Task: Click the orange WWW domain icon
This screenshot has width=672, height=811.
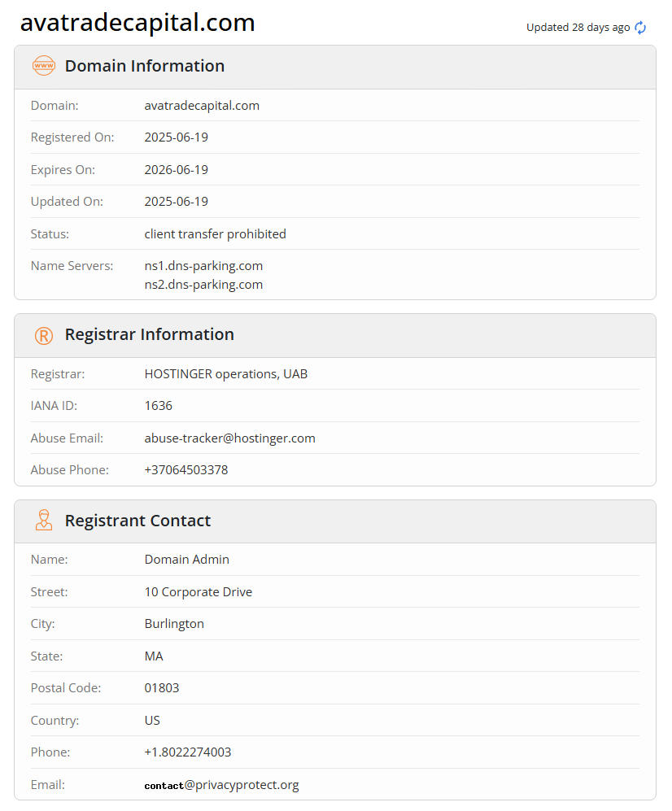Action: [43, 66]
